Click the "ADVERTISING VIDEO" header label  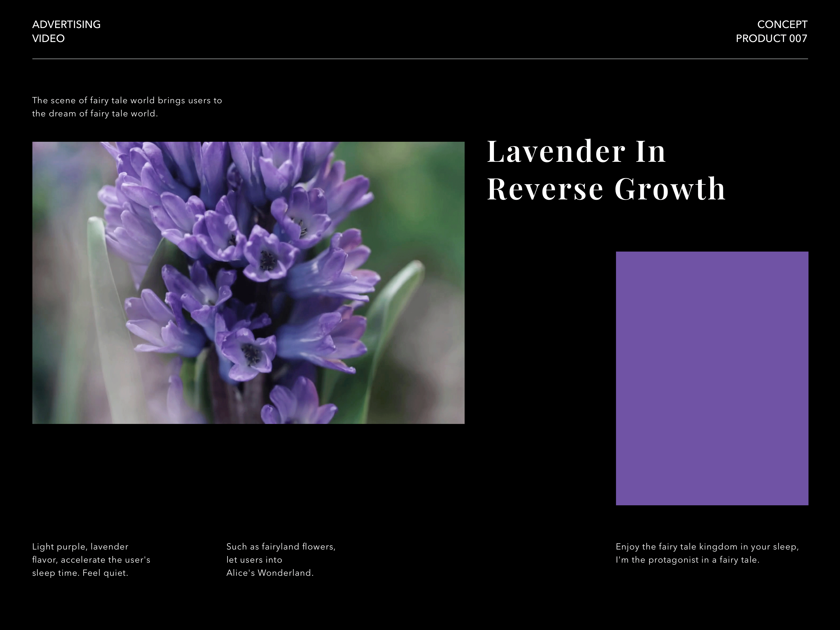pyautogui.click(x=66, y=31)
